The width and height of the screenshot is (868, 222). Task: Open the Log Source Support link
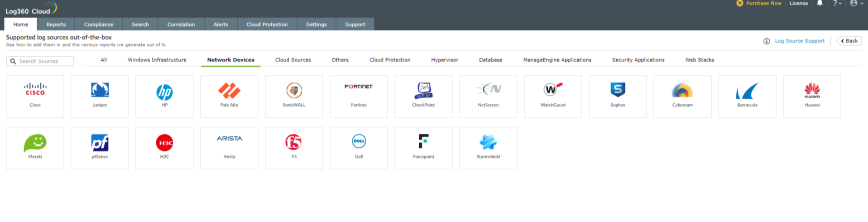click(x=800, y=41)
